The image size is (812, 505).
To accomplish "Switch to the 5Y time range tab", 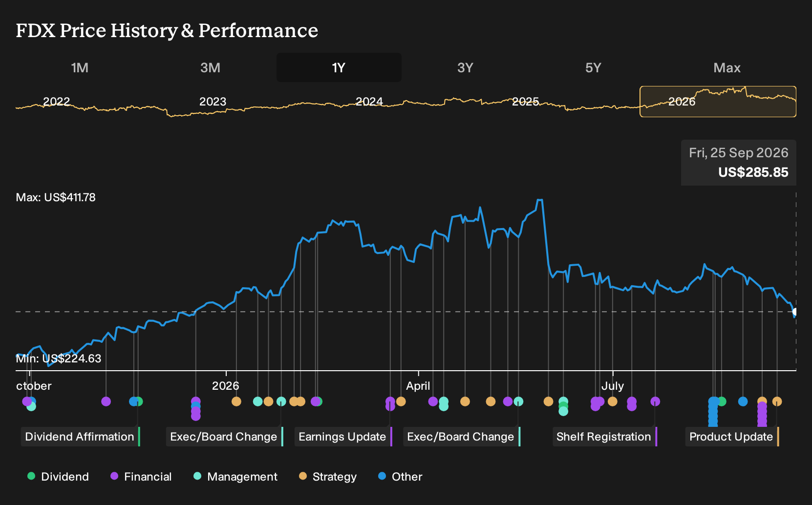I will [593, 68].
